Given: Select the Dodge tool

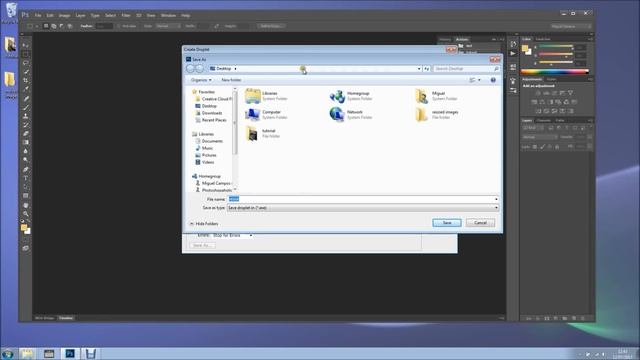Looking at the screenshot, I should (26, 160).
